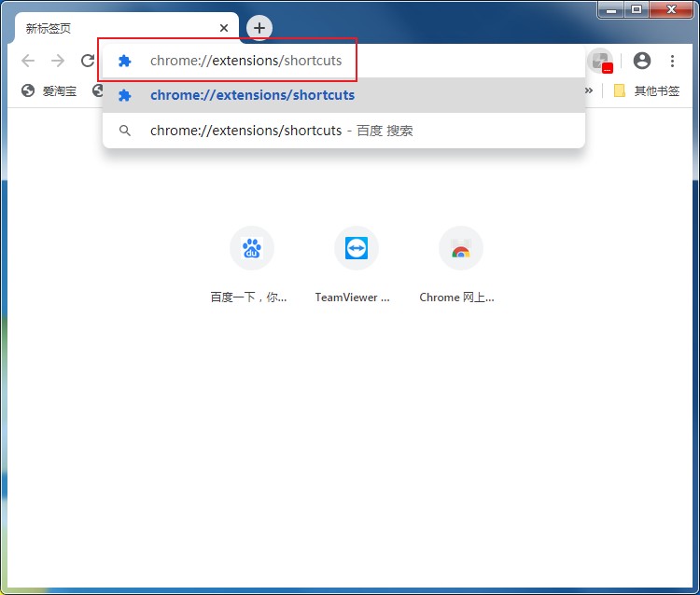
Task: Open the 其他书签 bookmarks folder
Action: click(x=646, y=90)
